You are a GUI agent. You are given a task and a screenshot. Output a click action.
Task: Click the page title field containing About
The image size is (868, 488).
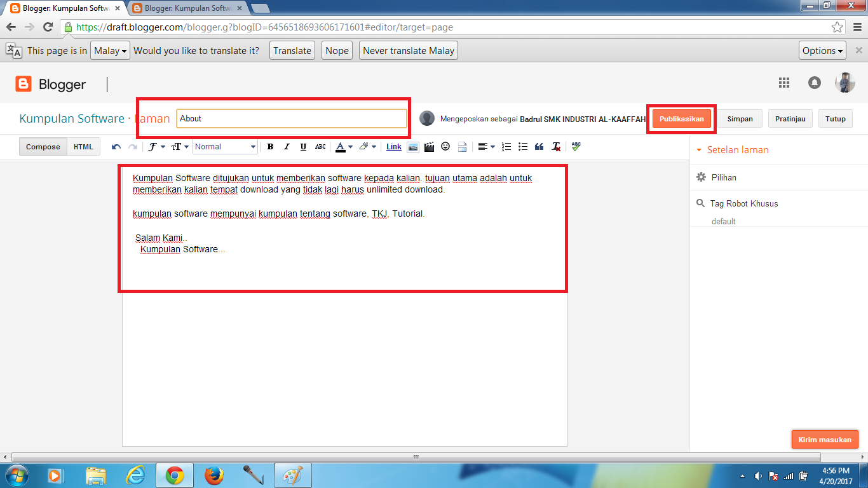(x=292, y=118)
